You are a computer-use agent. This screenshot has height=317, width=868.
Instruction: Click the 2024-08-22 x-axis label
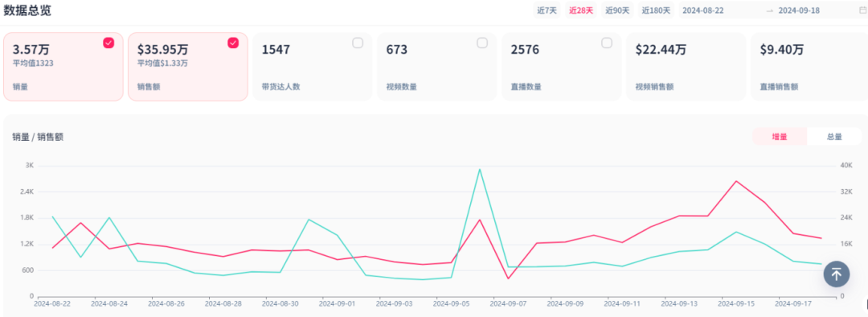coord(52,303)
